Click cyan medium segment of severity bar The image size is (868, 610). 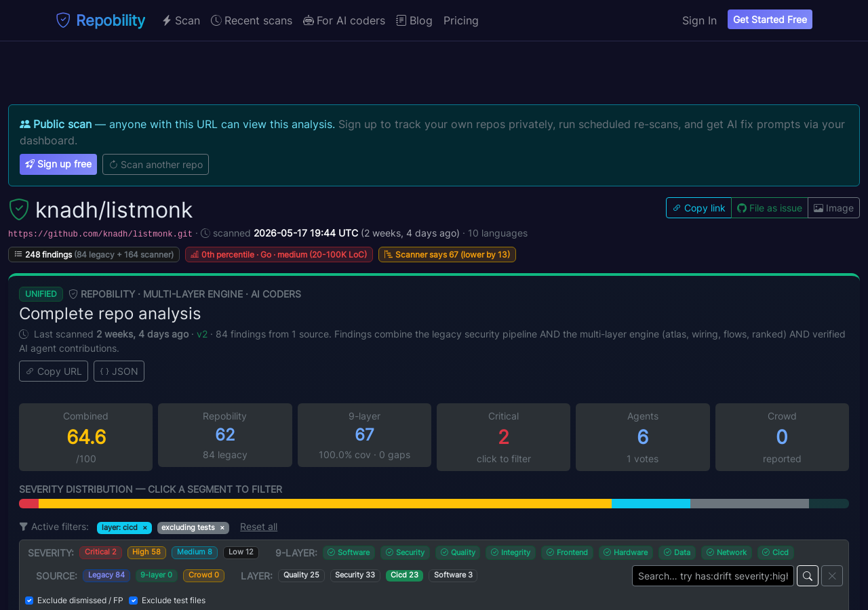(651, 504)
